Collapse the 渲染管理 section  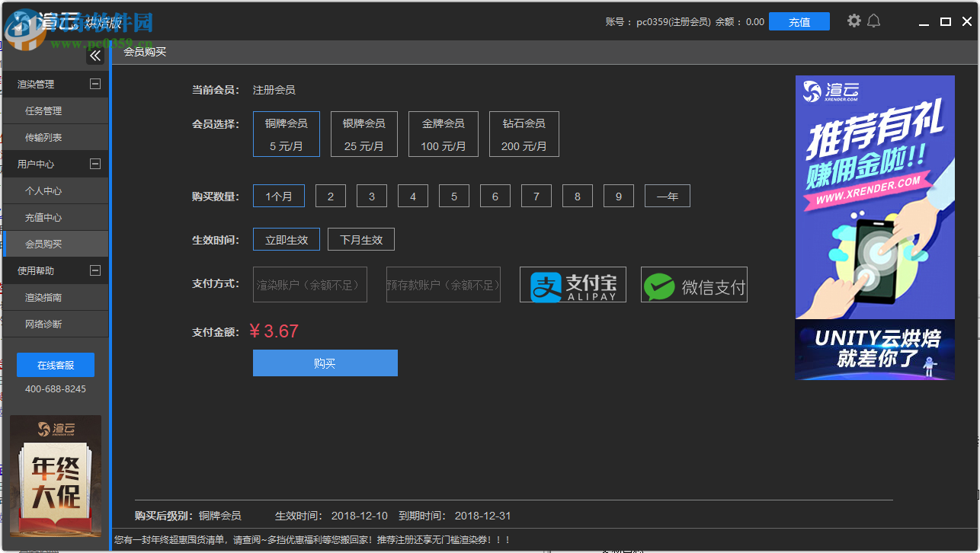point(95,84)
